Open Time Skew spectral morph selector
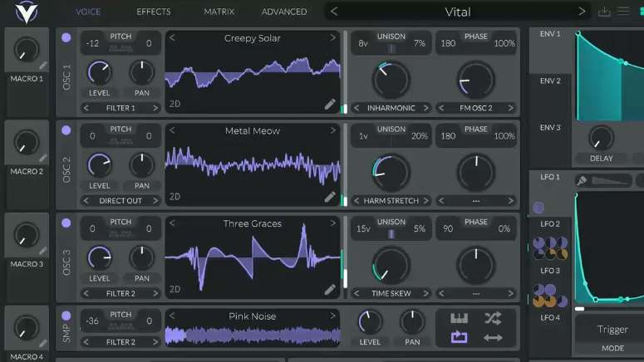Viewport: 644px width, 362px height. coord(391,293)
